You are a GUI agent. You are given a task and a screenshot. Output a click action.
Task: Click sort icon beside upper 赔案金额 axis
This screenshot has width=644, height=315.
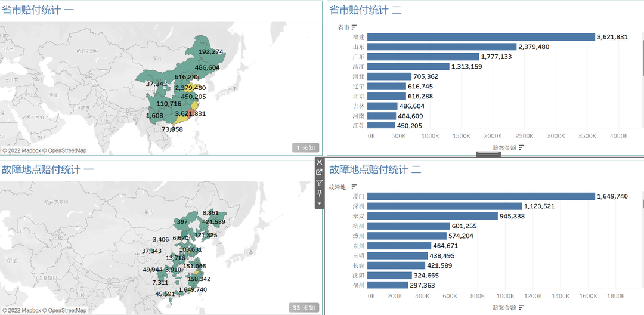coord(521,147)
